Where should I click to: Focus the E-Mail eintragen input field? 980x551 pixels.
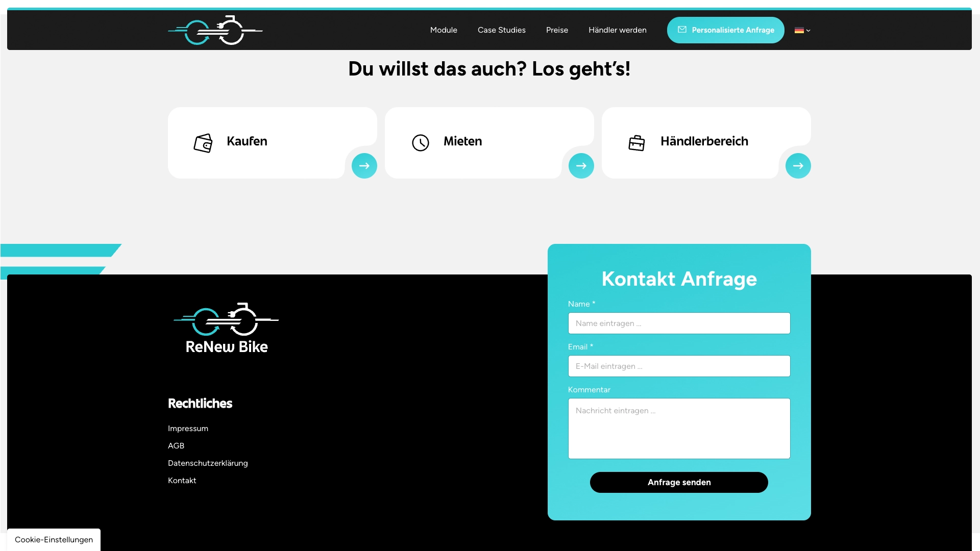[679, 366]
